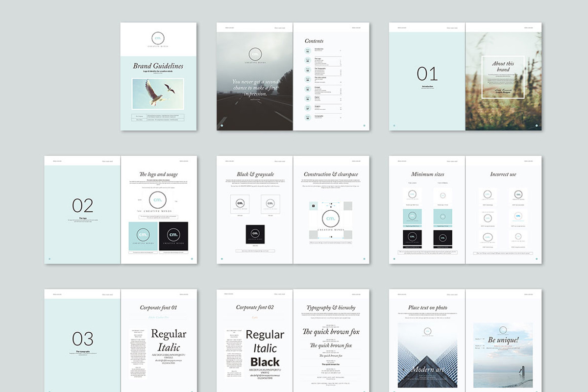Click the 'Incorrect use' heading
Image resolution: width=588 pixels, height=392 pixels.
pos(503,174)
